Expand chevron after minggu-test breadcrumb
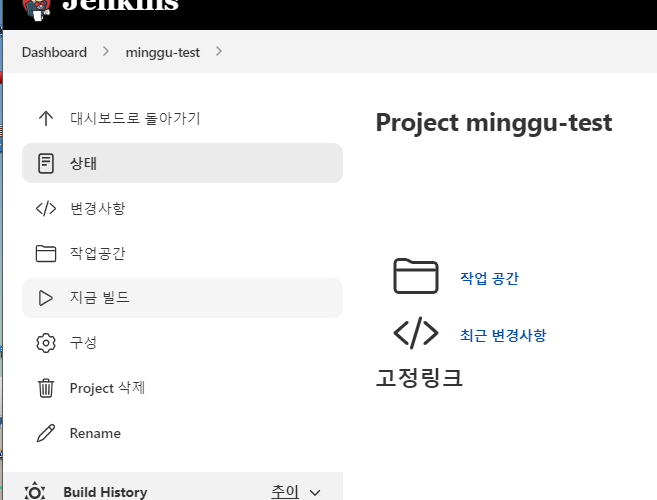Image resolution: width=657 pixels, height=500 pixels. [x=219, y=52]
